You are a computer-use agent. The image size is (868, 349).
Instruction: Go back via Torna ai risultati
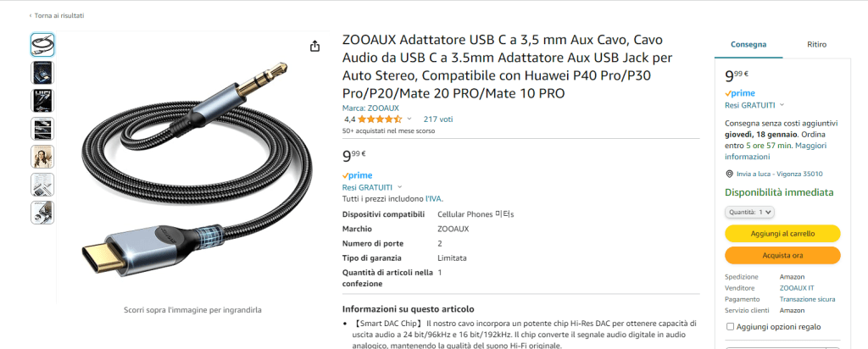click(57, 15)
